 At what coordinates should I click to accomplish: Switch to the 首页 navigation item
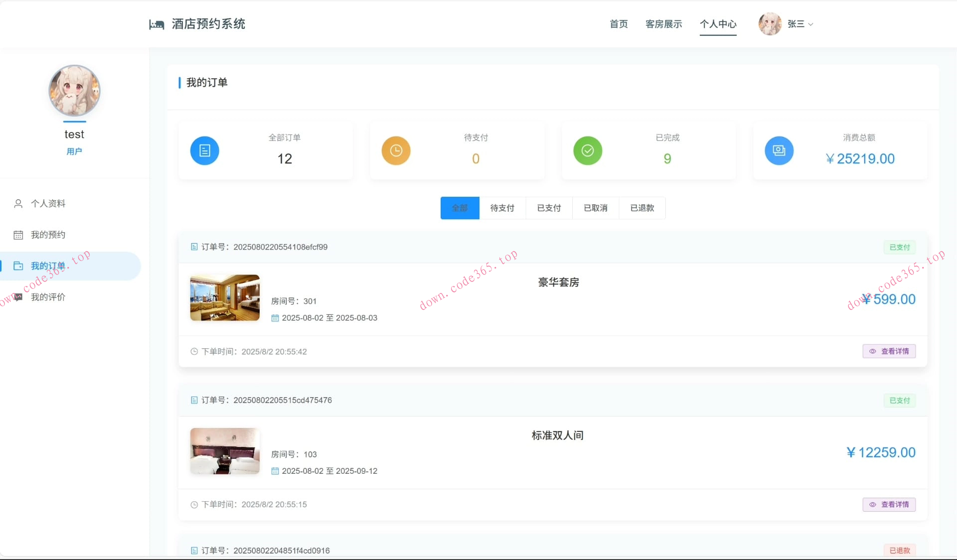coord(618,24)
